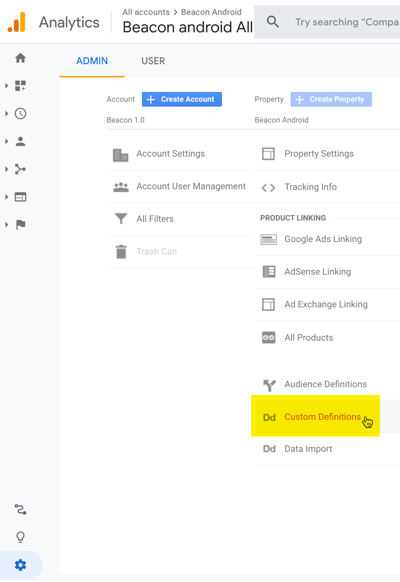Image resolution: width=400 pixels, height=582 pixels.
Task: Click the AdSense Linking icon
Action: click(269, 272)
